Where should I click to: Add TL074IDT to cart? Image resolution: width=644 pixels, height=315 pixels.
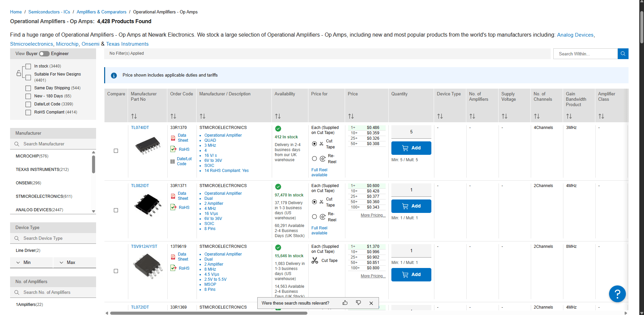[x=411, y=148]
